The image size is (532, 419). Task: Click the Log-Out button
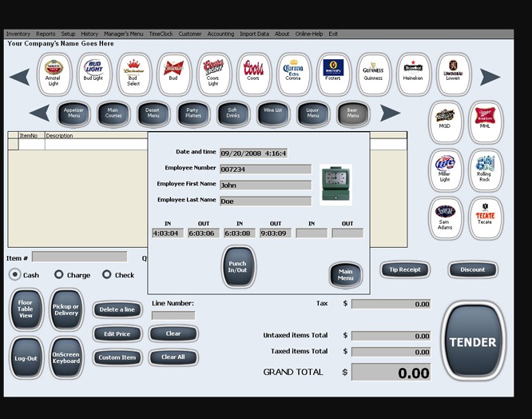coord(26,357)
